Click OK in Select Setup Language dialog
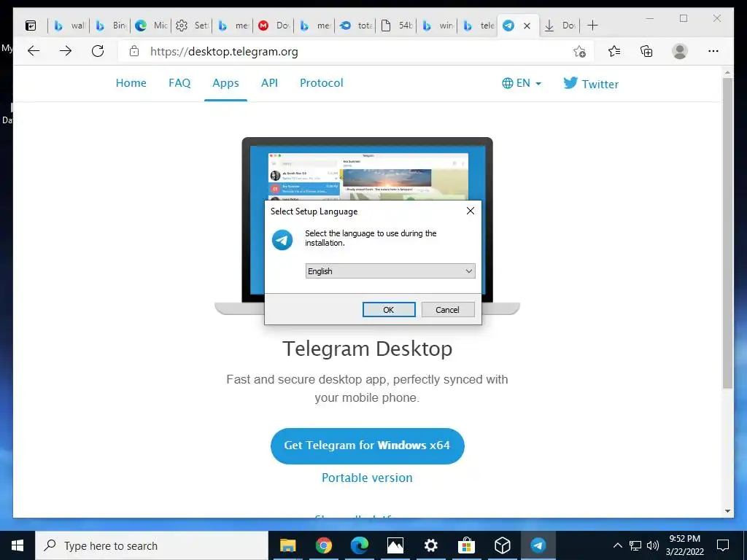This screenshot has height=560, width=747. pos(389,309)
